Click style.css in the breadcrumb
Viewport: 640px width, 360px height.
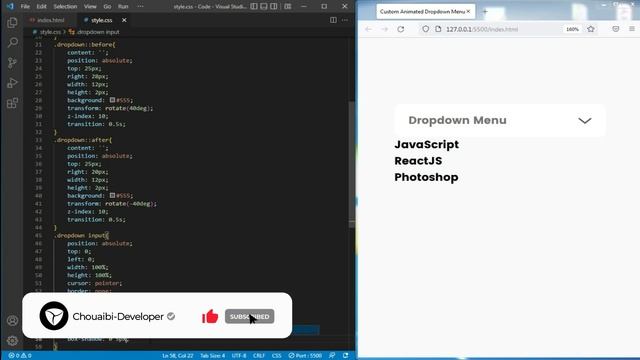(x=50, y=32)
